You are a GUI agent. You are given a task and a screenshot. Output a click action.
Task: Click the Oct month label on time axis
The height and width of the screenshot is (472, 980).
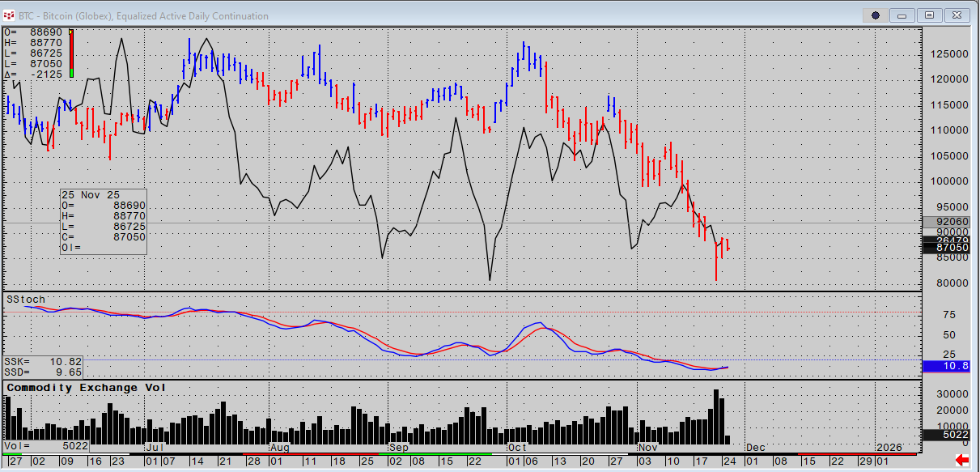pos(517,447)
